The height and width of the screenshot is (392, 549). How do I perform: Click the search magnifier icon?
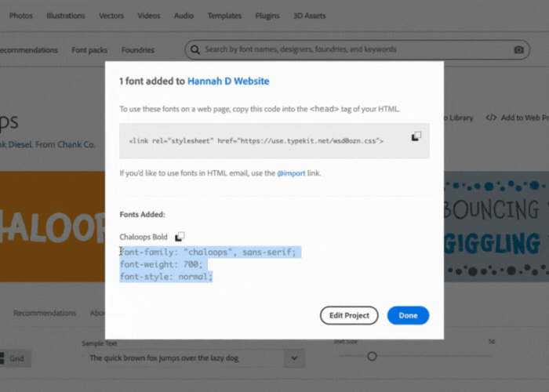[195, 49]
